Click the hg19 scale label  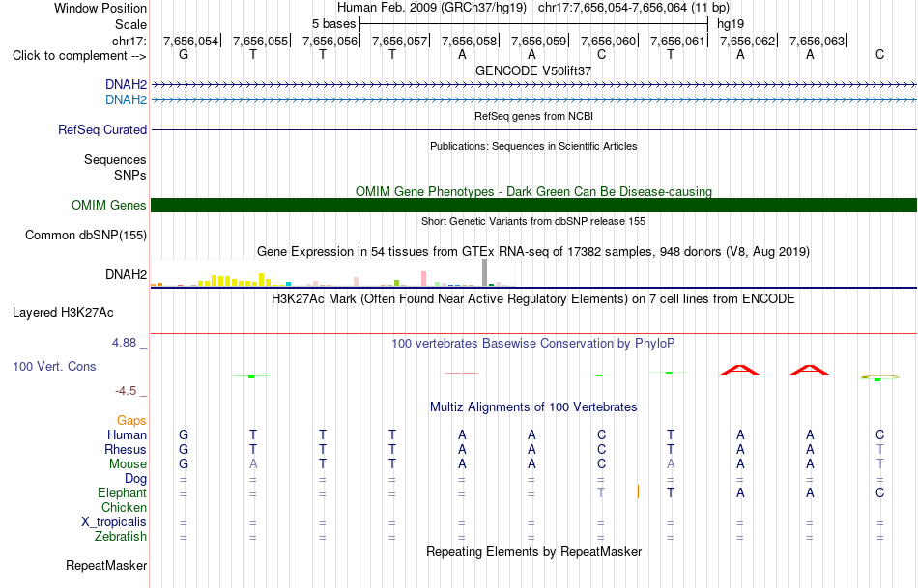pos(731,24)
